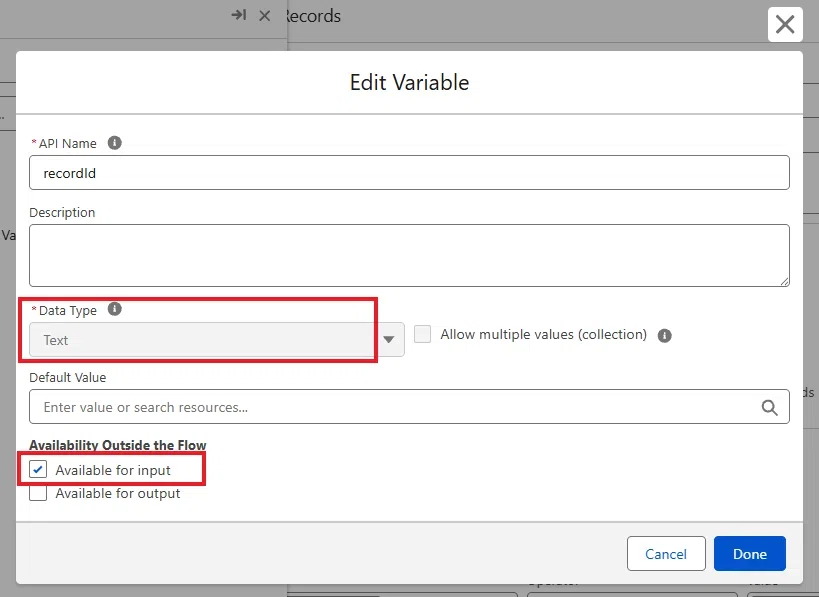
Task: Close the Edit Variable modal with the X
Action: pyautogui.click(x=785, y=25)
